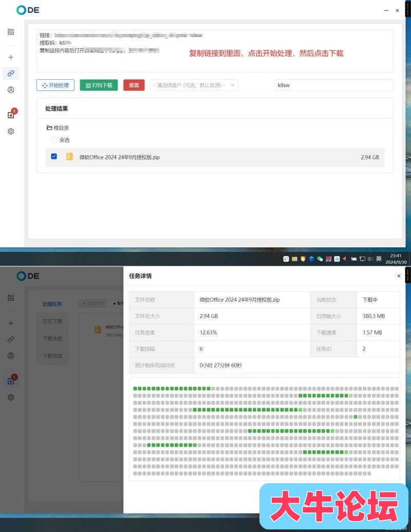Click the zip file icon in the task list

pyautogui.click(x=98, y=330)
